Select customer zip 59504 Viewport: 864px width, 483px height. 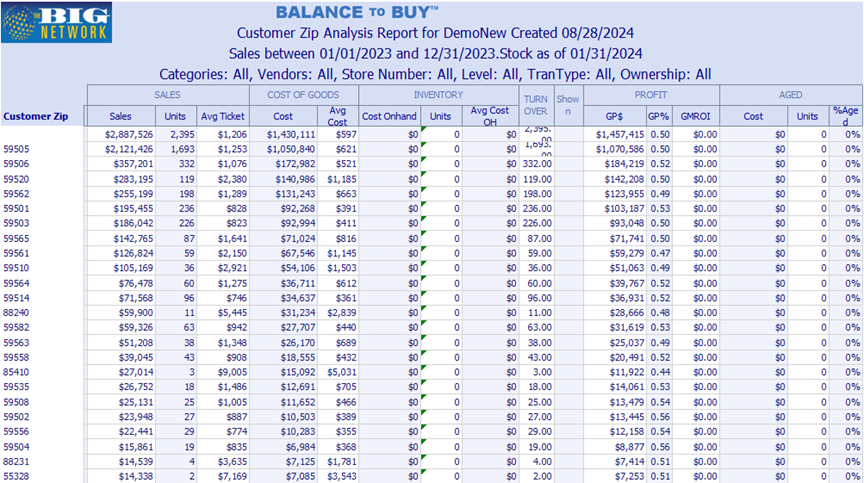17,447
